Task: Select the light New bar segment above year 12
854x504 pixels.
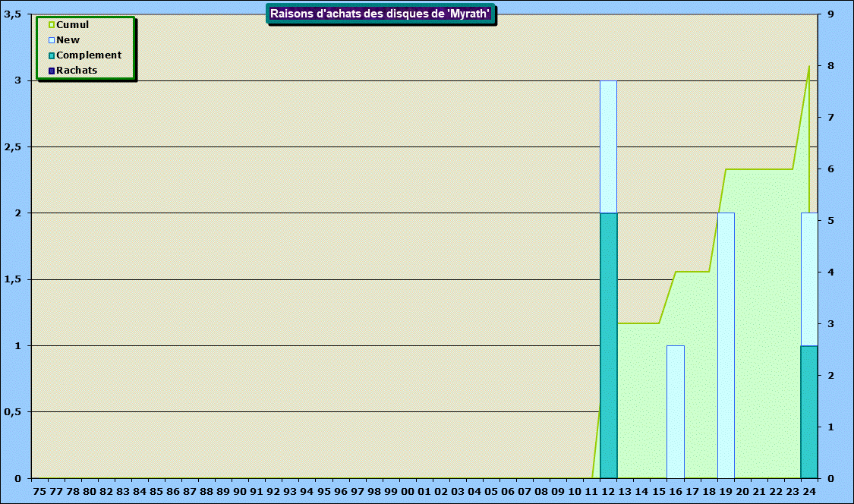Action: pyautogui.click(x=608, y=146)
